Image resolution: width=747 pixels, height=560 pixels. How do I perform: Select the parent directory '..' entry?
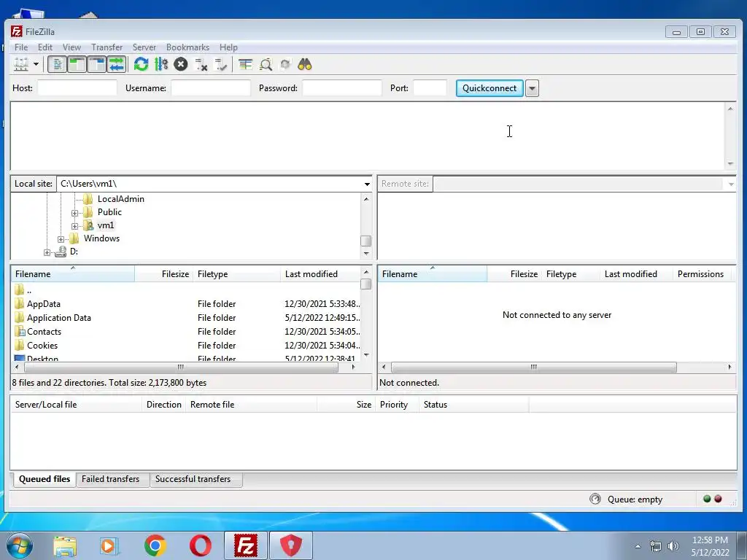[x=186, y=290]
